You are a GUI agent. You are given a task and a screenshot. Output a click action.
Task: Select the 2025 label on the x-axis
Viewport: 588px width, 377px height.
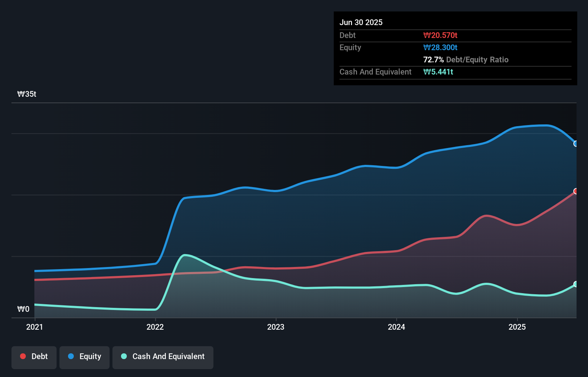click(518, 327)
